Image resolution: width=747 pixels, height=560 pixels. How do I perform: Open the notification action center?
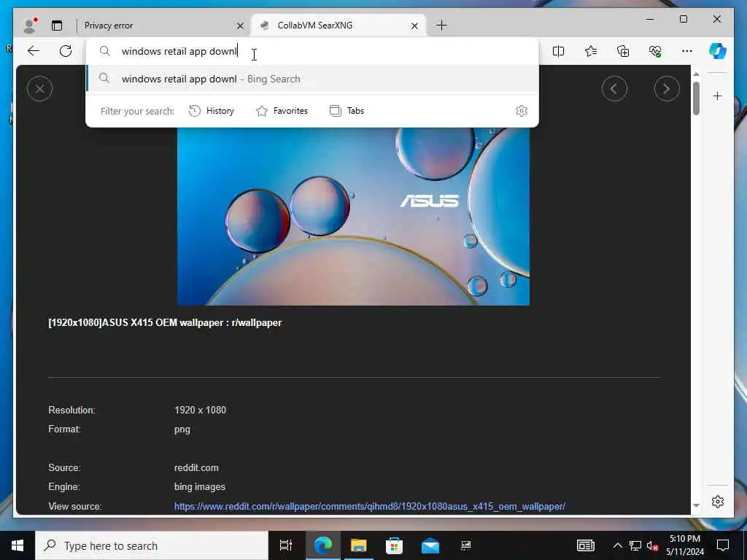723,545
